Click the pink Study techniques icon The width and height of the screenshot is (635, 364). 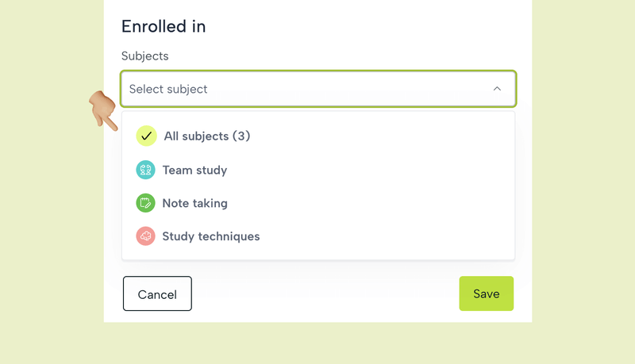click(x=145, y=236)
